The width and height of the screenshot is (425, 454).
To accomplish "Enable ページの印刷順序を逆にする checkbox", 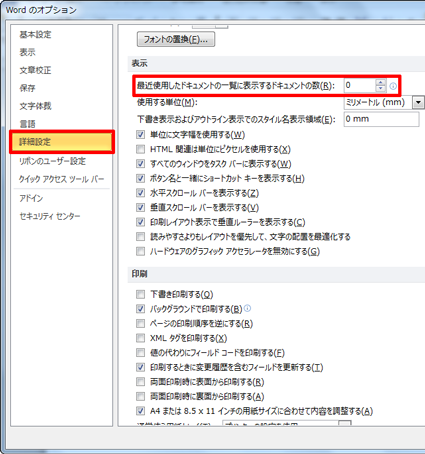I will coord(140,323).
